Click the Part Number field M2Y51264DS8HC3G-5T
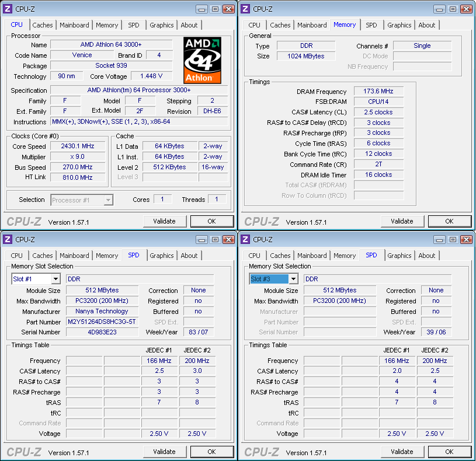Screen dimensions: 476x461 point(102,322)
